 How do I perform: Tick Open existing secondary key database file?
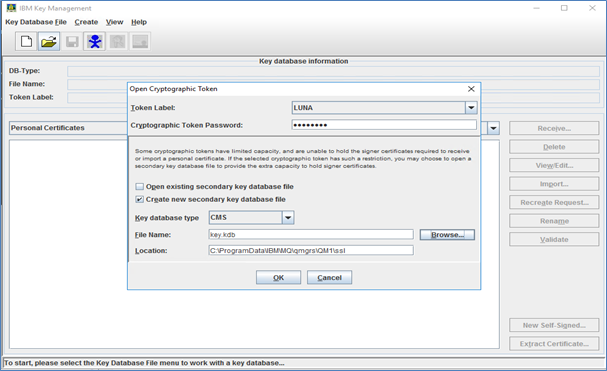(139, 187)
